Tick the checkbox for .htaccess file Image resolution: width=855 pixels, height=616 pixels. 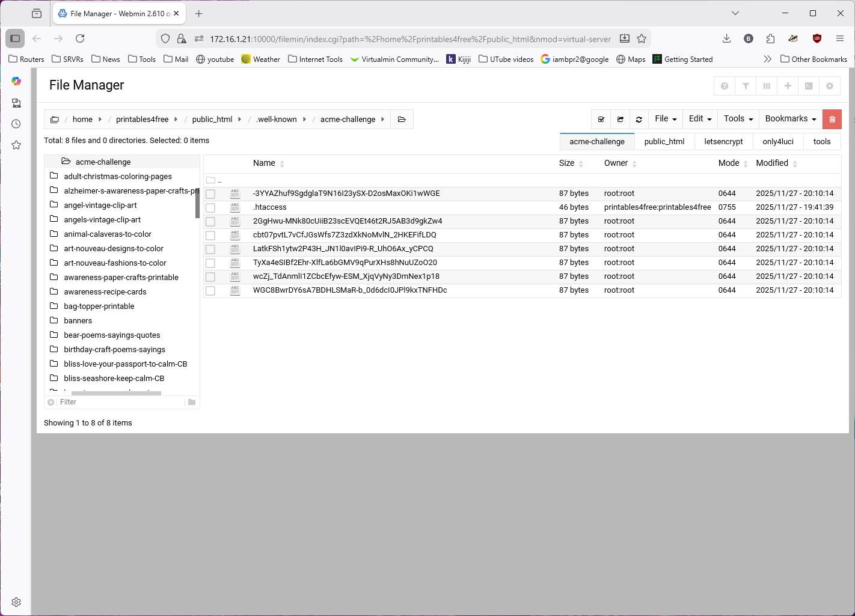[210, 208]
